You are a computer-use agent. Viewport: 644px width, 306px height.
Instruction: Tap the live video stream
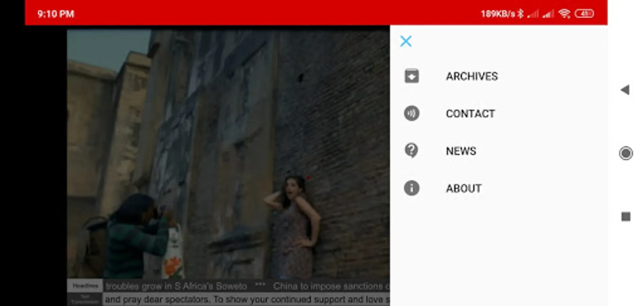pos(228,154)
